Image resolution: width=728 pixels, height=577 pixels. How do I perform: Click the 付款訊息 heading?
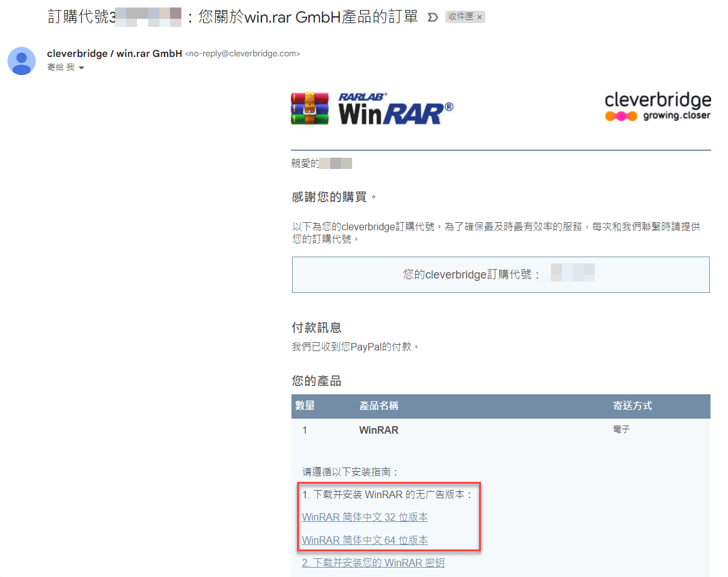[316, 327]
